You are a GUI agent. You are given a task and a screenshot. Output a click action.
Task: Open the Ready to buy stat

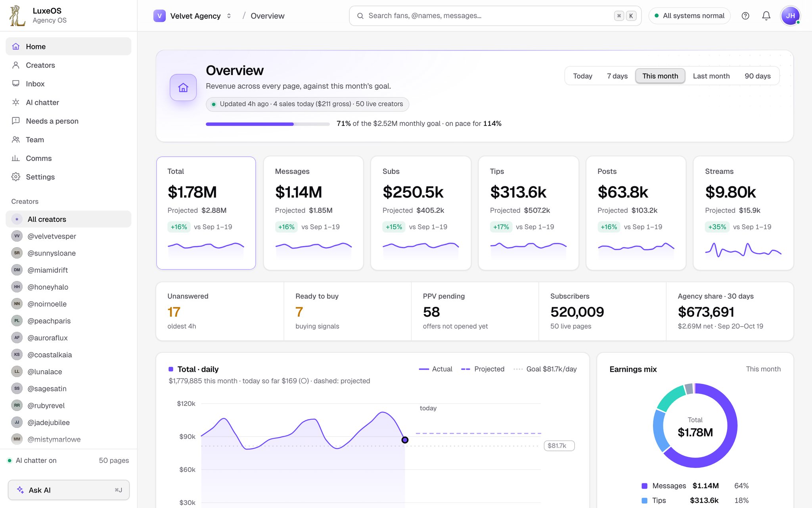click(348, 311)
